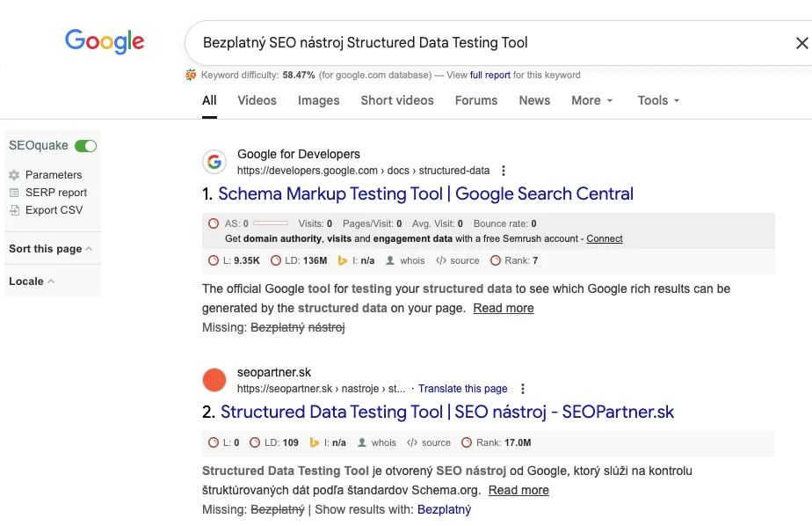Open the SERP report icon
812x526 pixels.
pyautogui.click(x=14, y=193)
